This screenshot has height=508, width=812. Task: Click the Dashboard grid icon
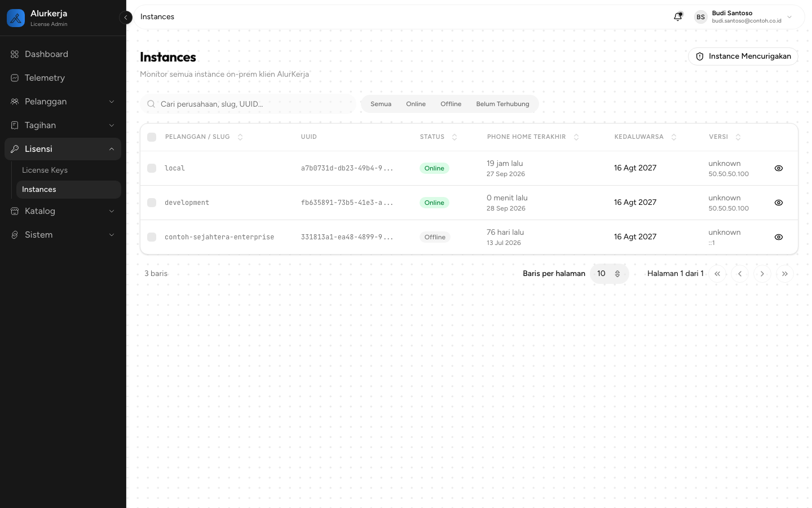click(x=15, y=54)
